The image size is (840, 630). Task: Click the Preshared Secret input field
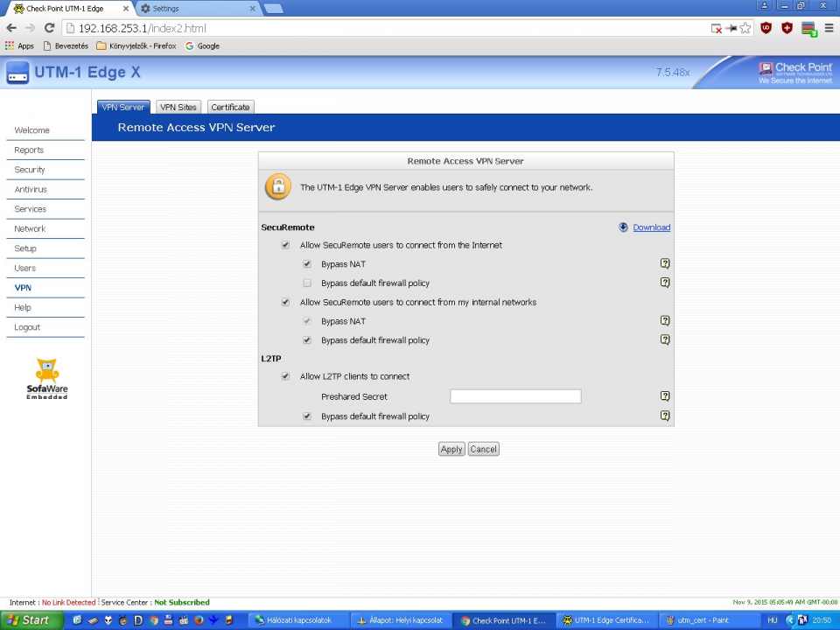pyautogui.click(x=515, y=396)
